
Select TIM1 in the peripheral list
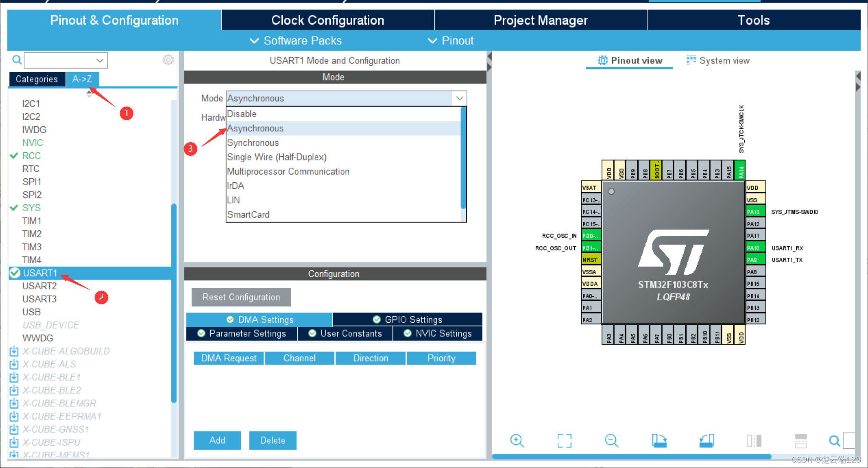(x=32, y=221)
